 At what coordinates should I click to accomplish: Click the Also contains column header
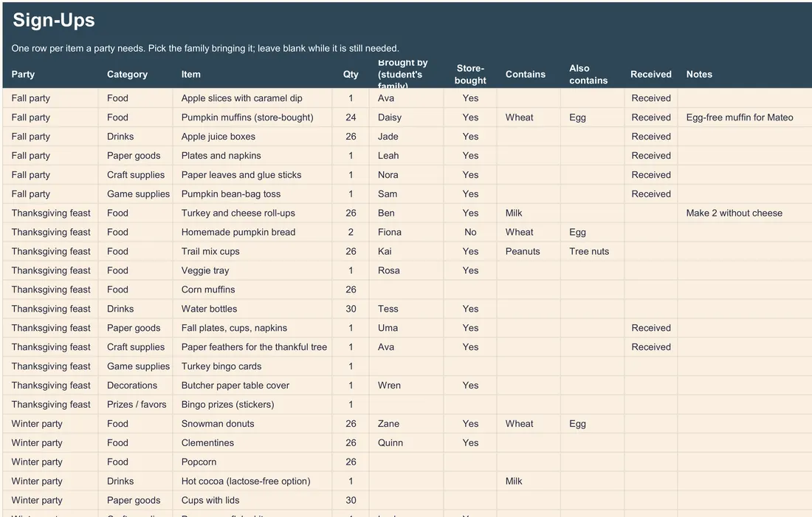pos(593,74)
